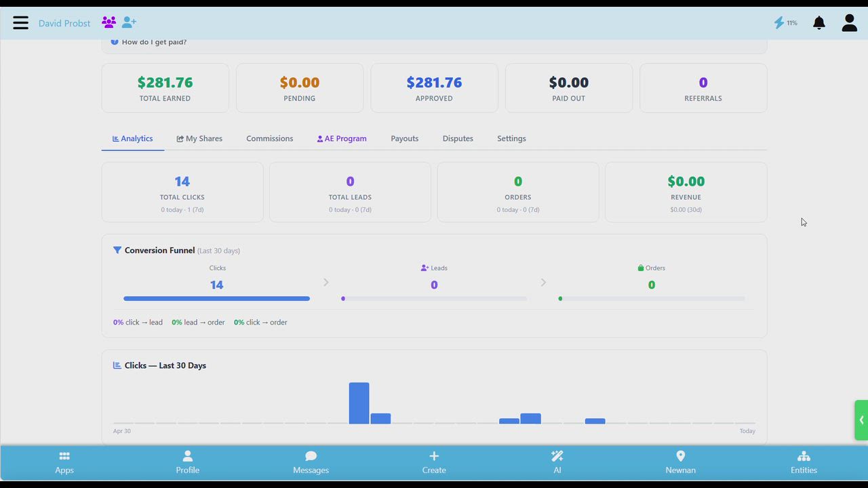Click the Create plus button
Viewport: 868px width, 488px height.
pos(434,463)
